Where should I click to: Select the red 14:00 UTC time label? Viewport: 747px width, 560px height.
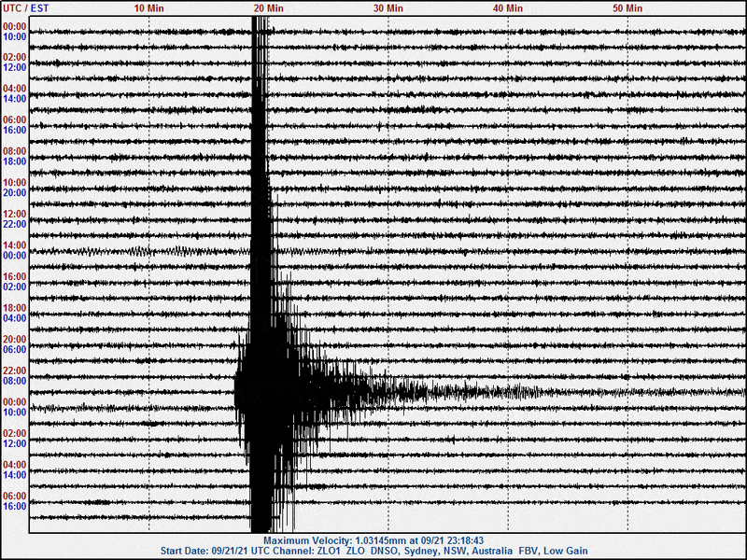click(15, 245)
